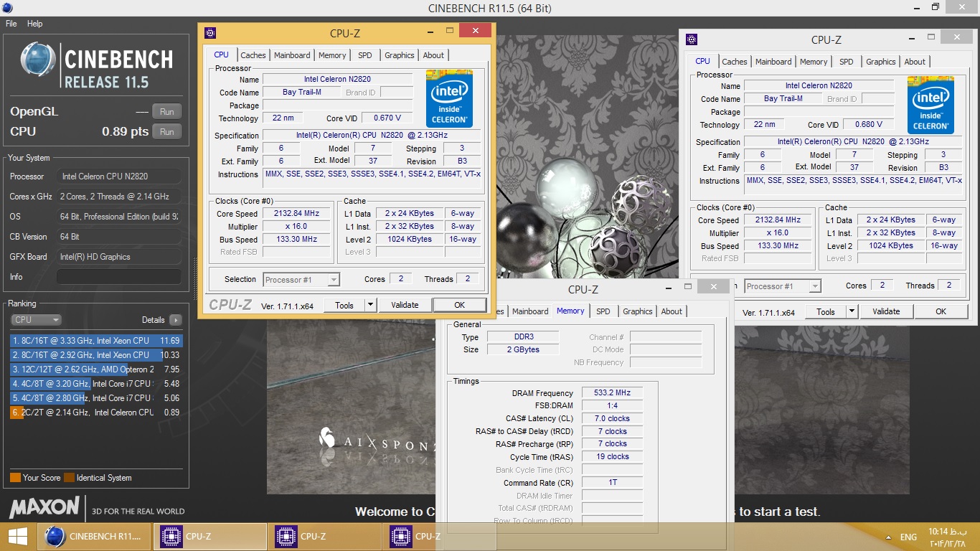Run the CPU benchmark

tap(167, 131)
